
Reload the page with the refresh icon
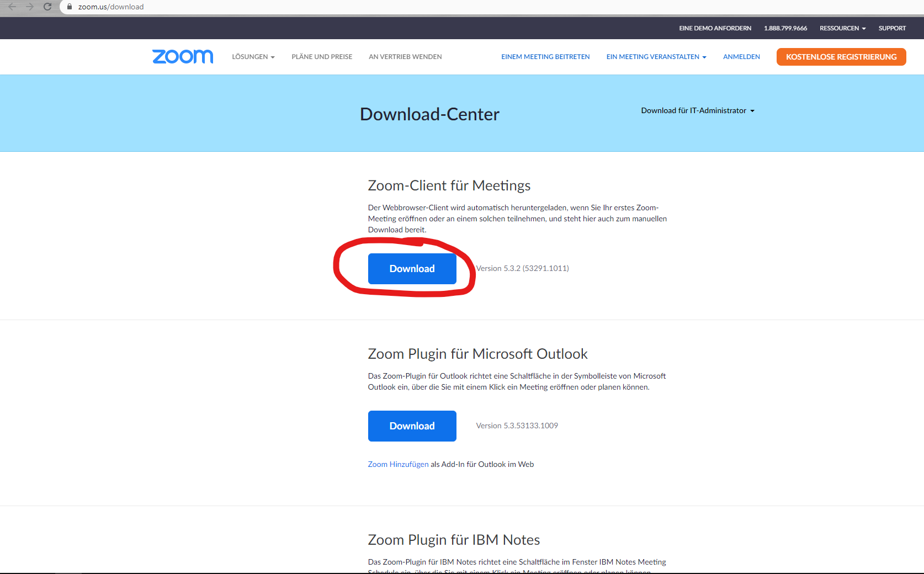point(47,7)
